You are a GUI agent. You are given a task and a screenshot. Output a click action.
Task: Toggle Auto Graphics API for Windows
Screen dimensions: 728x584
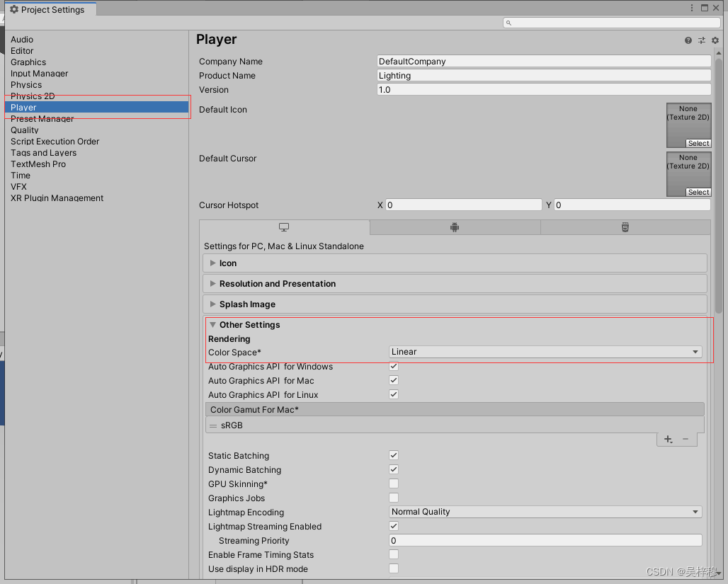[x=394, y=366]
